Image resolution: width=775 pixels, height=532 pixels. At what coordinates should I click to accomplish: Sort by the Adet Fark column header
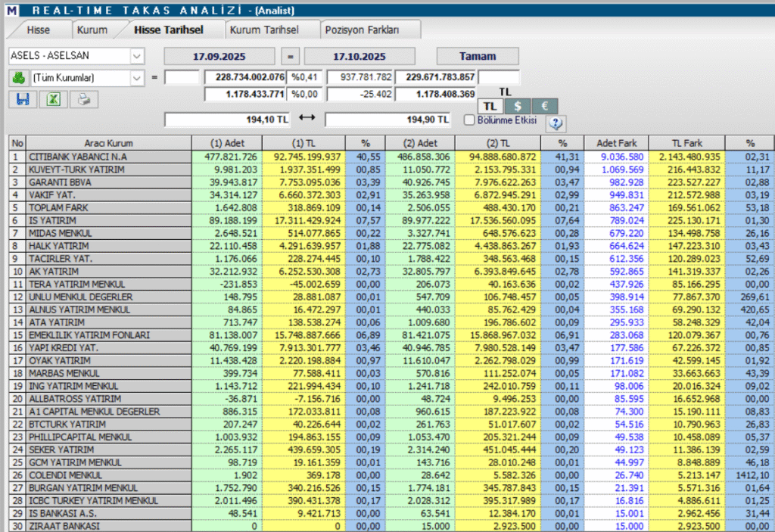[616, 143]
